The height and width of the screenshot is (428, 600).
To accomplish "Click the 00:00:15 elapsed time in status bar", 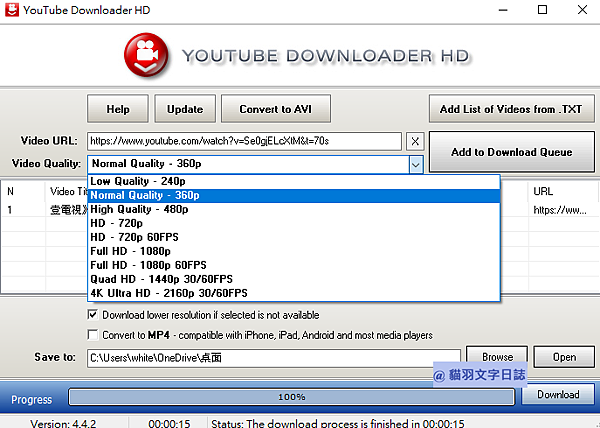I will point(169,423).
